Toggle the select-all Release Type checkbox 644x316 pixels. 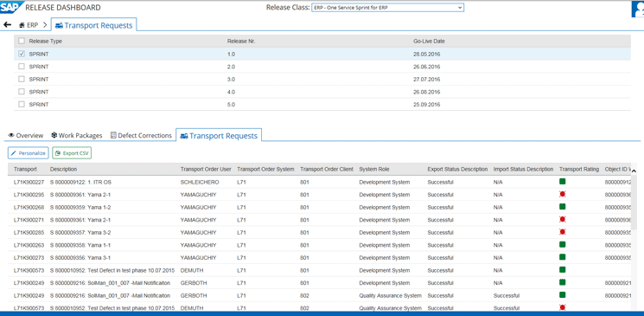22,42
